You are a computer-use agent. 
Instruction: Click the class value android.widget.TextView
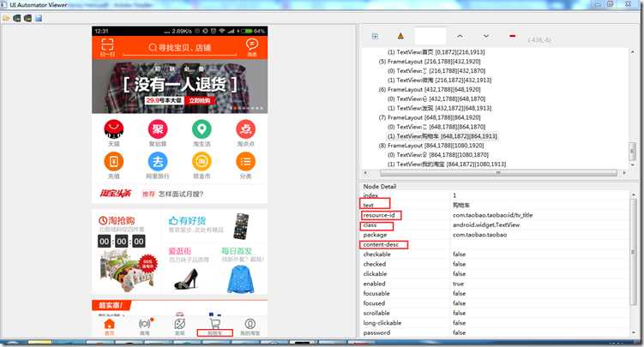(x=486, y=224)
